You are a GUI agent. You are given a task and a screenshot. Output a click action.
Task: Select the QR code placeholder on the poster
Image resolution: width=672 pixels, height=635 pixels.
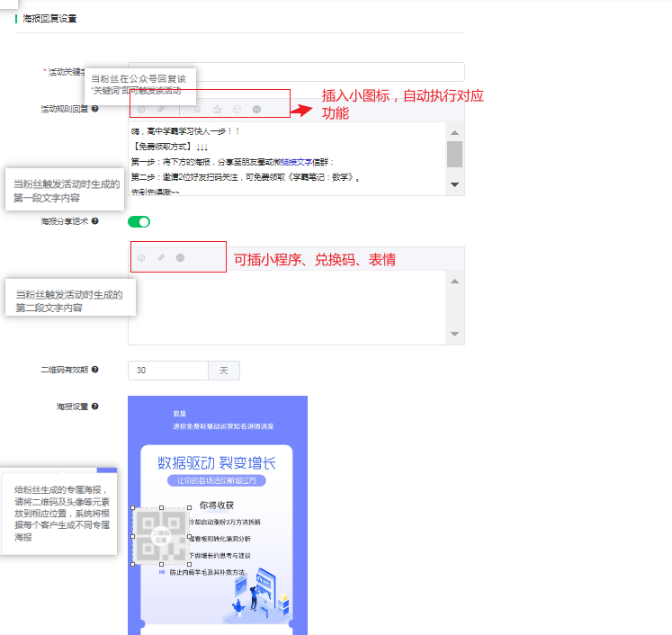point(161,535)
